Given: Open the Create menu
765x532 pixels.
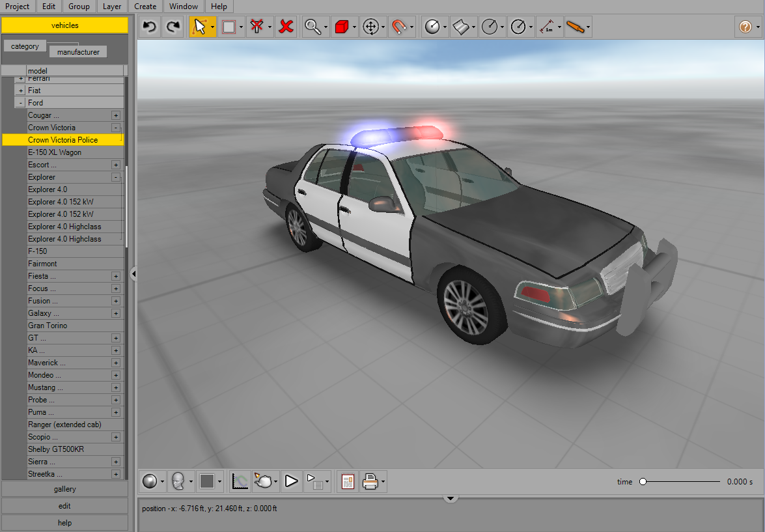Looking at the screenshot, I should (145, 7).
